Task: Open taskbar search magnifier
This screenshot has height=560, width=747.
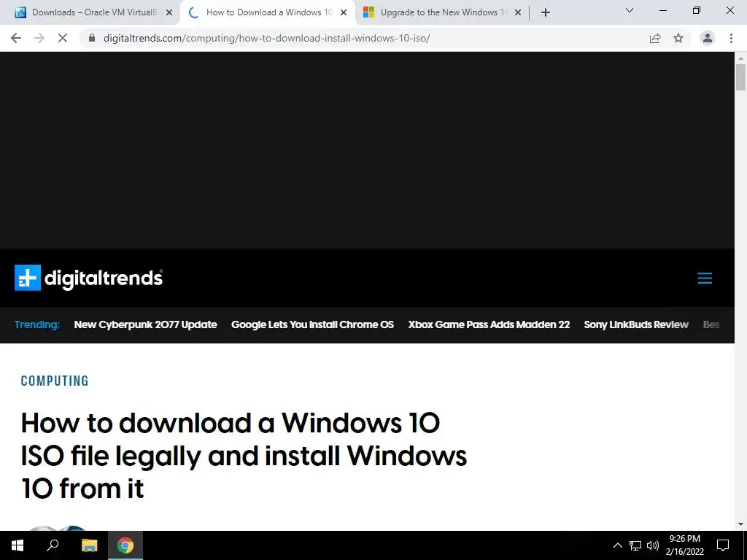Action: click(53, 545)
